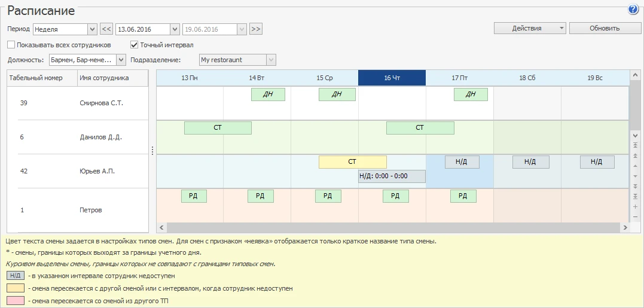Select Данилов's СТ shift on Monday
Image resolution: width=644 pixels, height=308 pixels.
(x=218, y=128)
